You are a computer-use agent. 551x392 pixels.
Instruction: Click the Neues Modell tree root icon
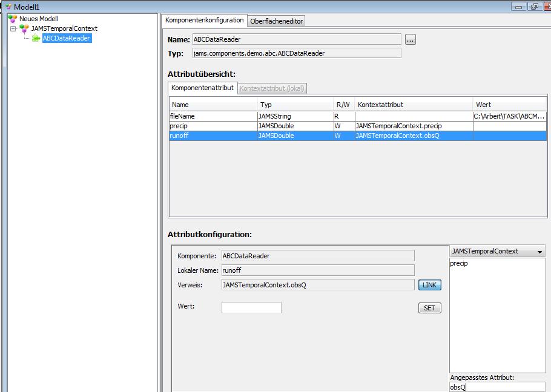point(12,19)
